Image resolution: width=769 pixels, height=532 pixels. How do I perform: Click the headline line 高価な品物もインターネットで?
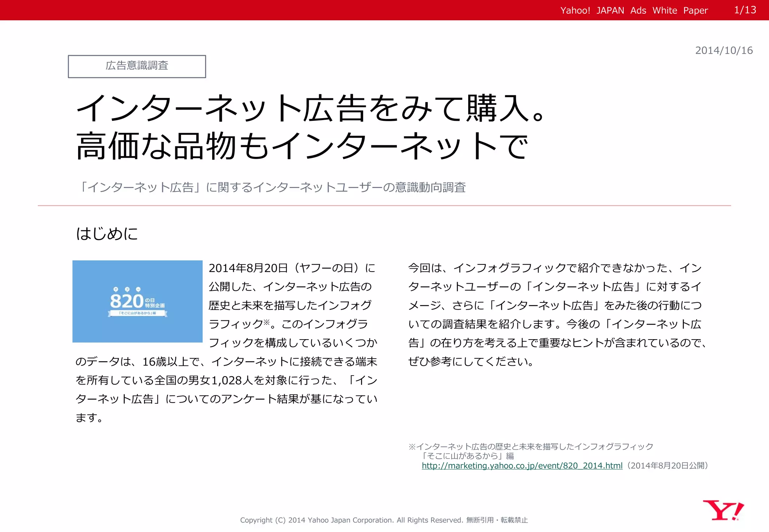(303, 146)
